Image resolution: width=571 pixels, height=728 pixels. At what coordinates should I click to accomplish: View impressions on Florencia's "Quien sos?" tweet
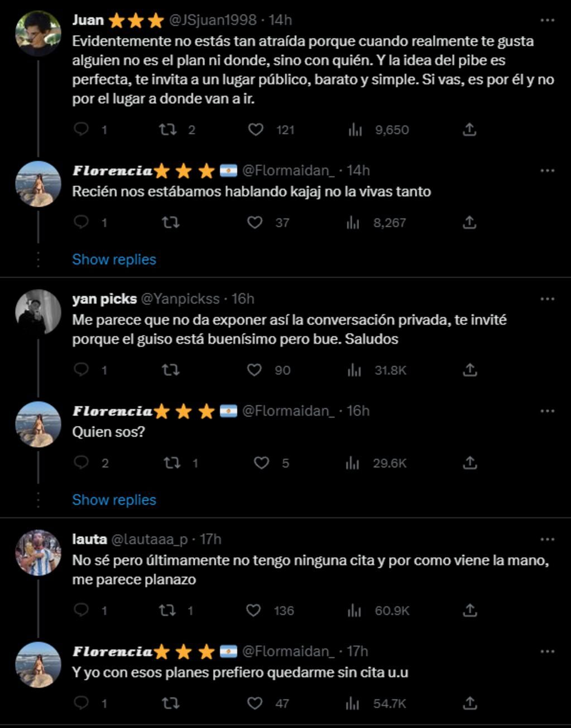click(353, 462)
